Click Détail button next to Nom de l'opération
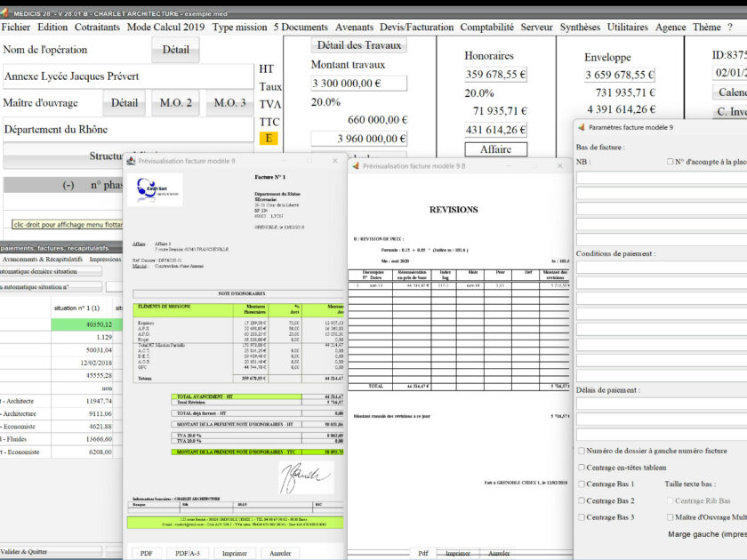 point(175,50)
